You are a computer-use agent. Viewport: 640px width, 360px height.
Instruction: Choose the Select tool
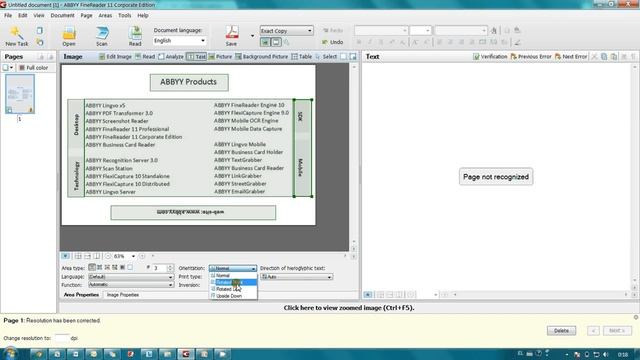click(x=326, y=57)
